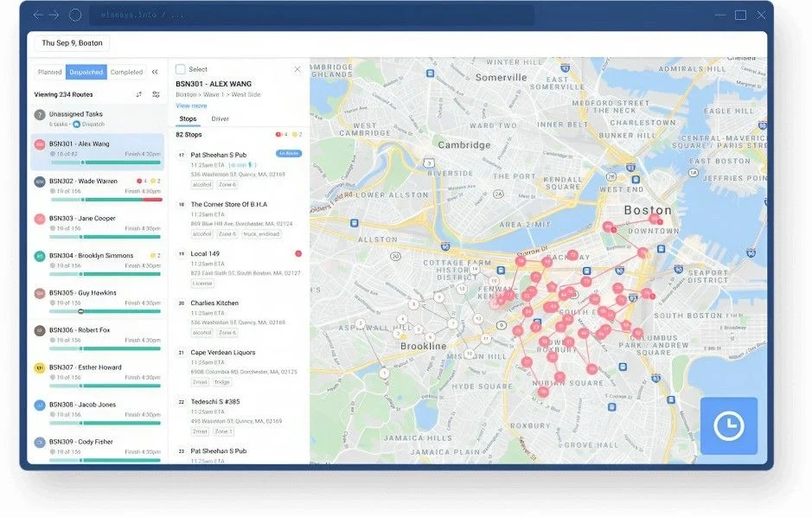Click the browser forward arrow
The image size is (812, 517).
(54, 15)
